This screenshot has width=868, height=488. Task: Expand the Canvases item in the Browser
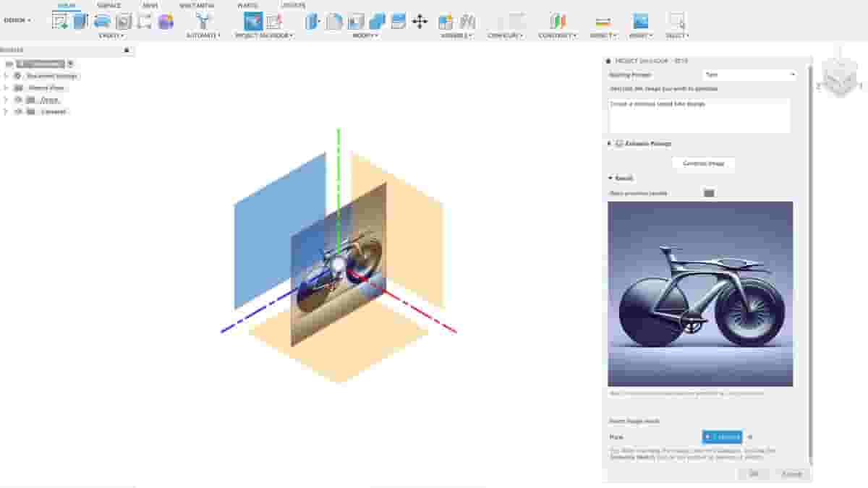pyautogui.click(x=6, y=111)
